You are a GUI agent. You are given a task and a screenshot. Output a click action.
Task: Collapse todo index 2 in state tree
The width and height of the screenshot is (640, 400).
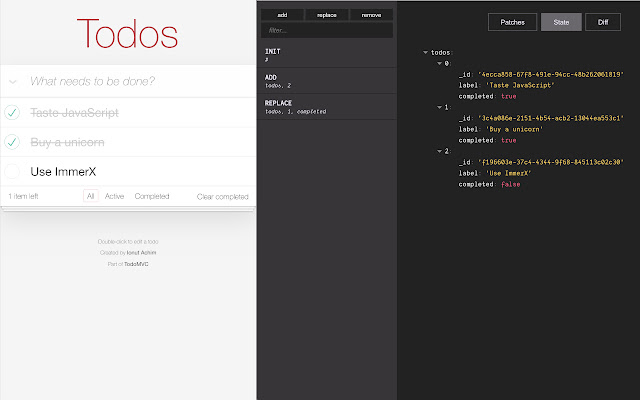[440, 151]
